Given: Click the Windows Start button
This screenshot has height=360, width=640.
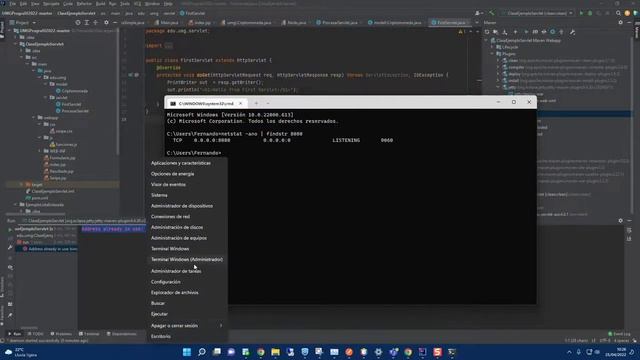Looking at the screenshot, I should point(187,352).
